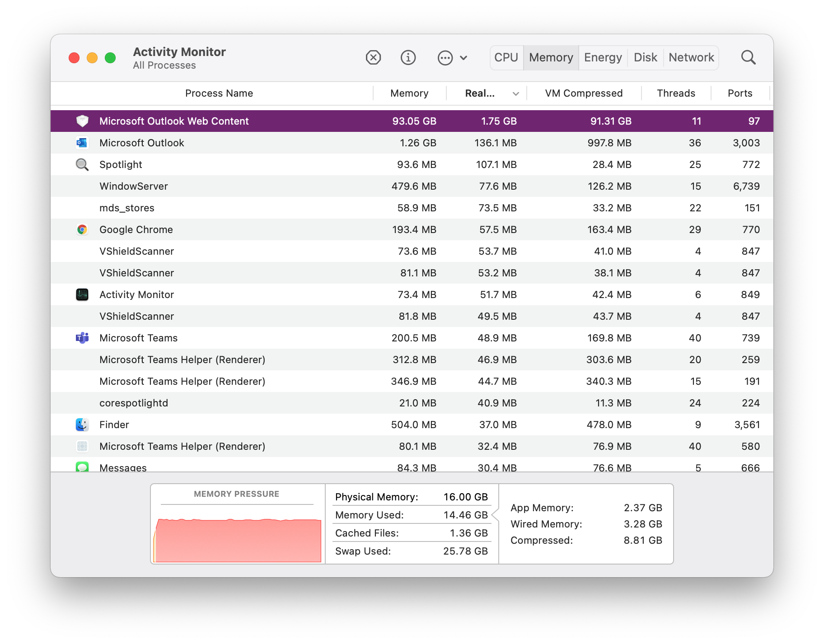Click the Microsoft Outlook process name
The image size is (824, 644).
[x=142, y=143]
